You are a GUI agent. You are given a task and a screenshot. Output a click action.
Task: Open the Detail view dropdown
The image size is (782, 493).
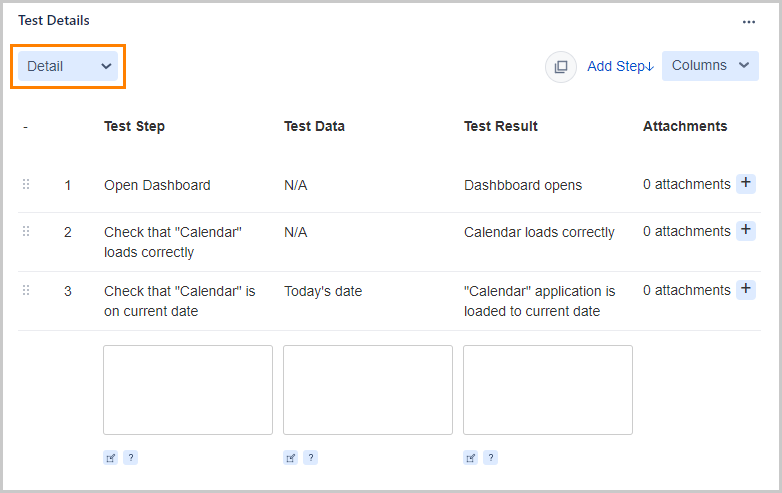68,66
